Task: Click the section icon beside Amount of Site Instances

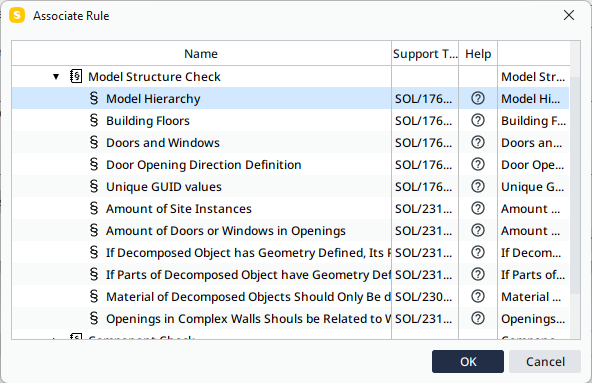Action: [x=94, y=208]
